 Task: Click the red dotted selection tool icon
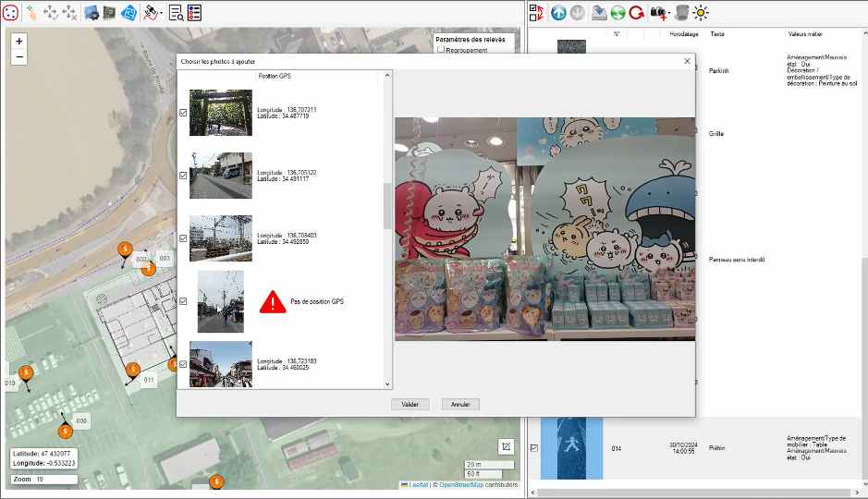[x=11, y=12]
